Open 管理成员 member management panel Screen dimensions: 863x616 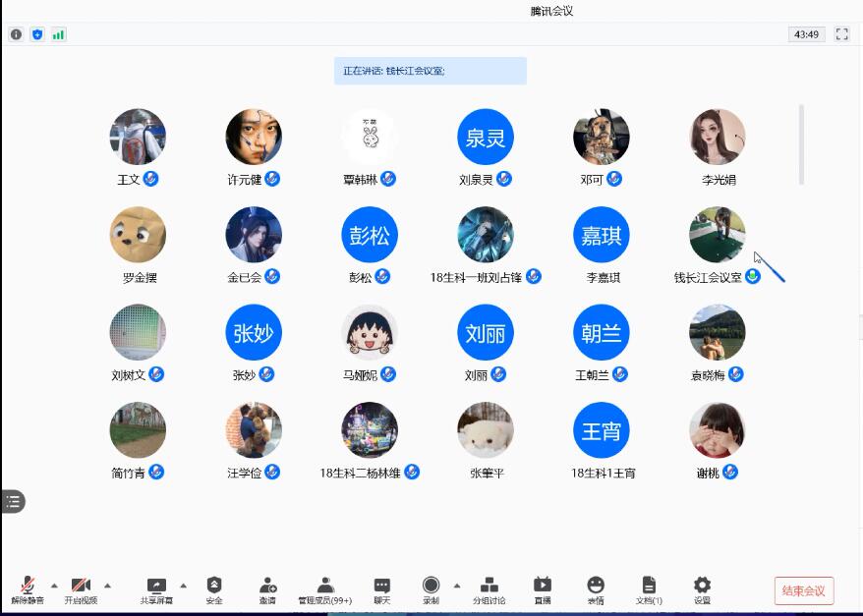pyautogui.click(x=325, y=588)
